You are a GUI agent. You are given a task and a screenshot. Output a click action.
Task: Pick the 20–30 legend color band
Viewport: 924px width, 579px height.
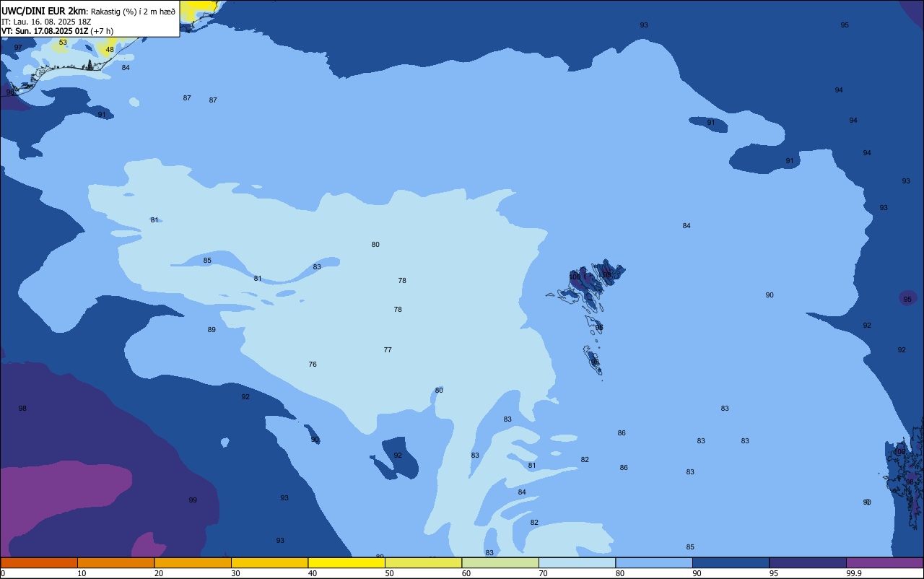193,562
